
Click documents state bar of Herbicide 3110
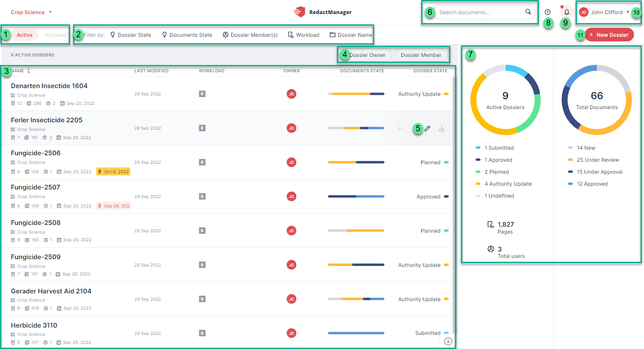(x=356, y=333)
